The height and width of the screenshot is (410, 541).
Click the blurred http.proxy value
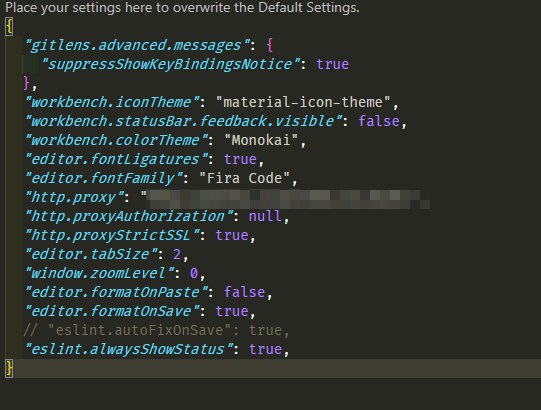click(286, 199)
